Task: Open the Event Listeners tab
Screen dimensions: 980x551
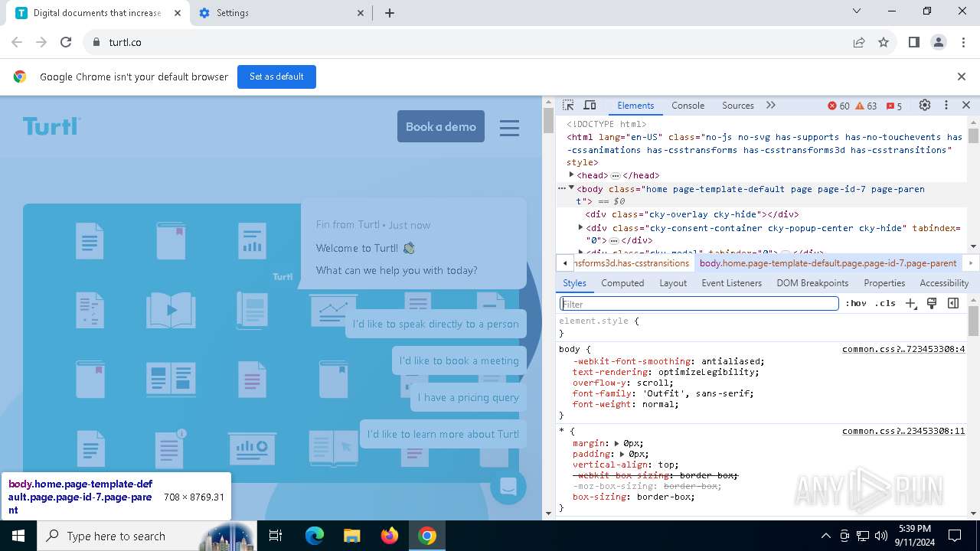Action: tap(732, 283)
